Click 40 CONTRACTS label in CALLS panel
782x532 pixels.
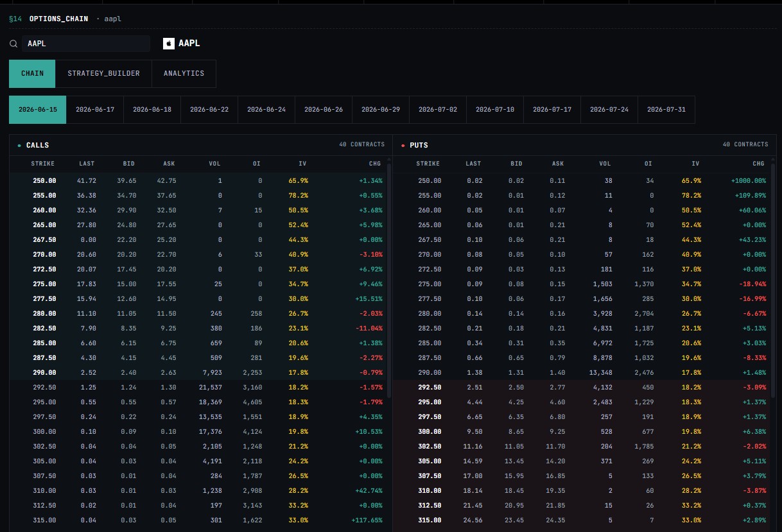pos(362,144)
